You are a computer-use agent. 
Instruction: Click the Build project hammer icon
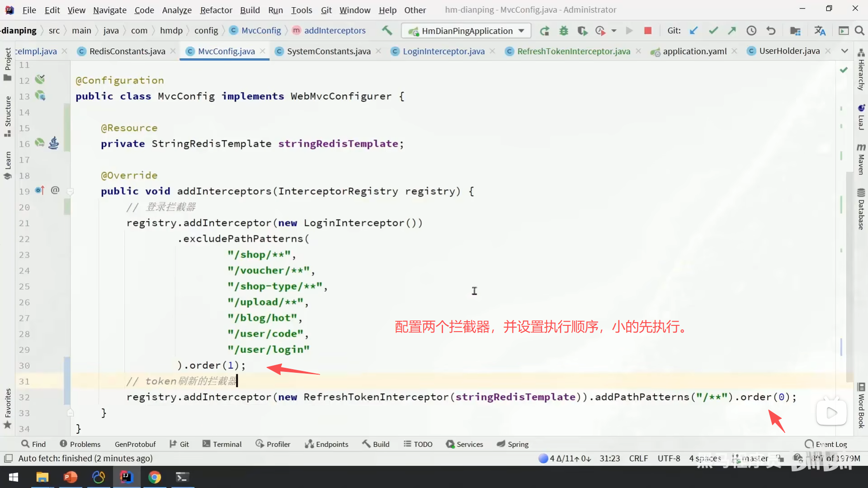pos(387,30)
